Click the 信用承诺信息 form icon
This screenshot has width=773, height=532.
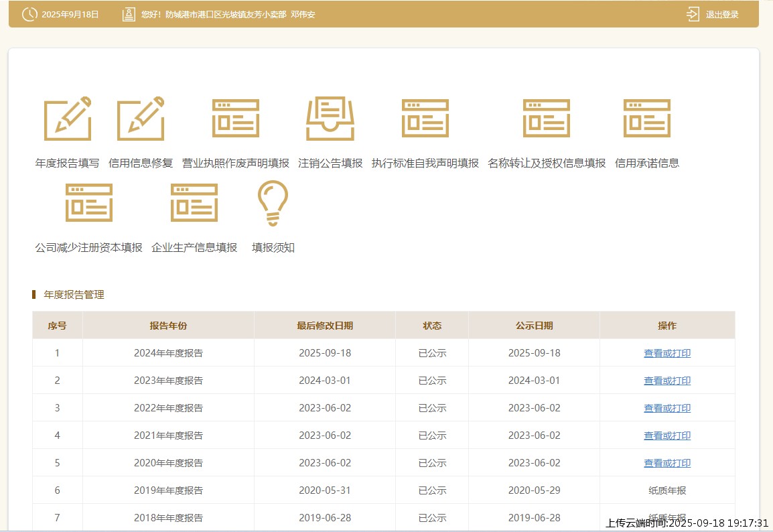(x=647, y=119)
